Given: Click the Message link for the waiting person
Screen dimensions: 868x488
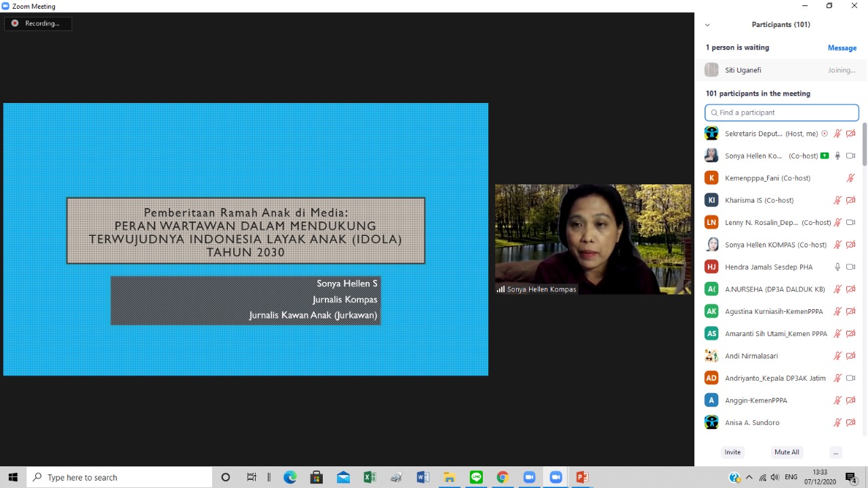Looking at the screenshot, I should coord(842,48).
